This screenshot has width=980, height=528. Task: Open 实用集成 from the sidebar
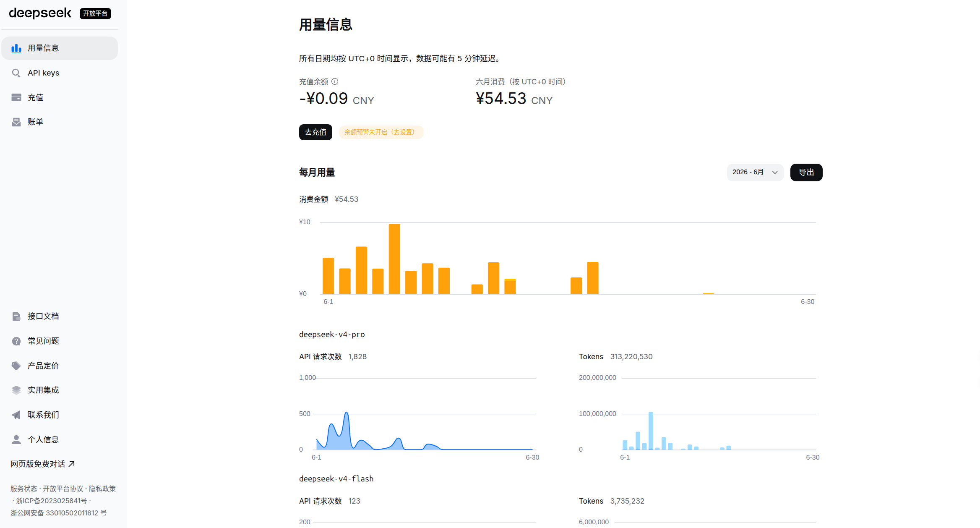pyautogui.click(x=60, y=390)
